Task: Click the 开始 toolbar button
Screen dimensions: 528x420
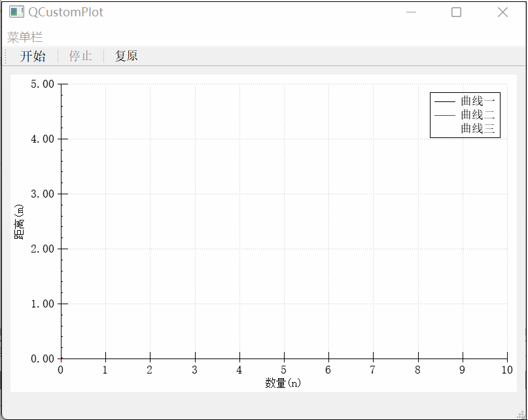Action: click(x=33, y=56)
